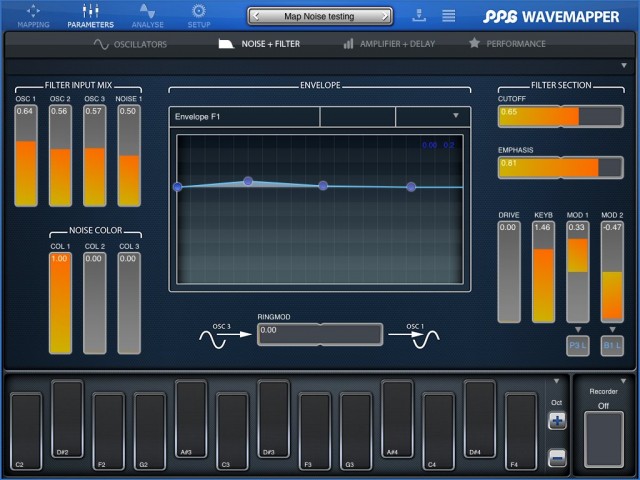Click the download/save preset icon
The image size is (640, 480).
(x=418, y=16)
